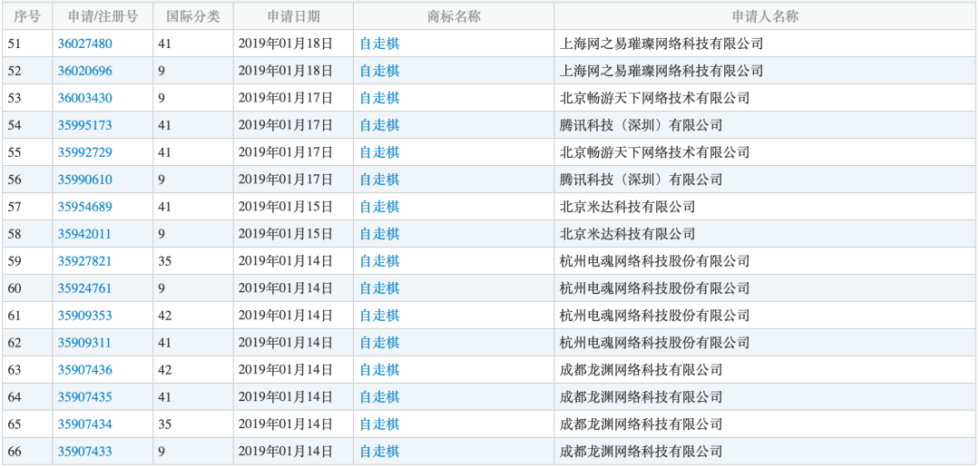Click 自走棋 trademark name in row 66

379,452
